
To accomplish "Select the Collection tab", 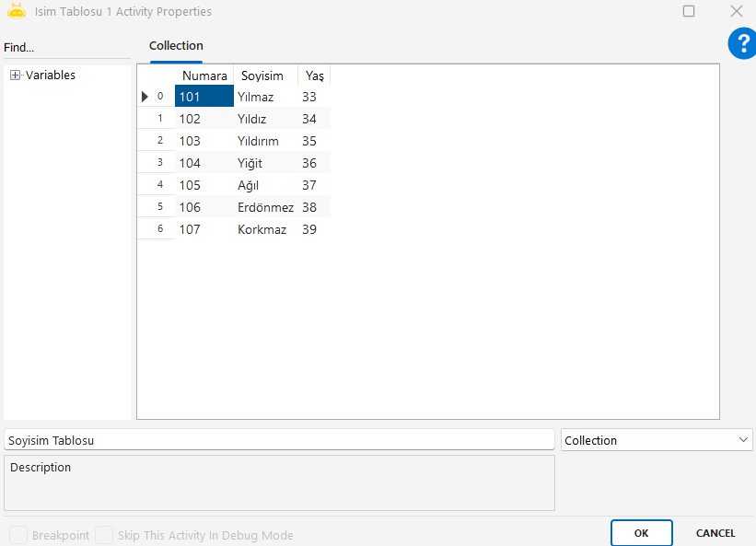I will (176, 46).
